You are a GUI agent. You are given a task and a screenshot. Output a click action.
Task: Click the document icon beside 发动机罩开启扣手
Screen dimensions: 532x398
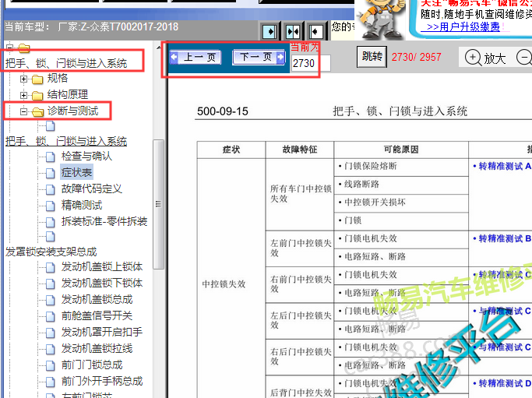[50, 333]
